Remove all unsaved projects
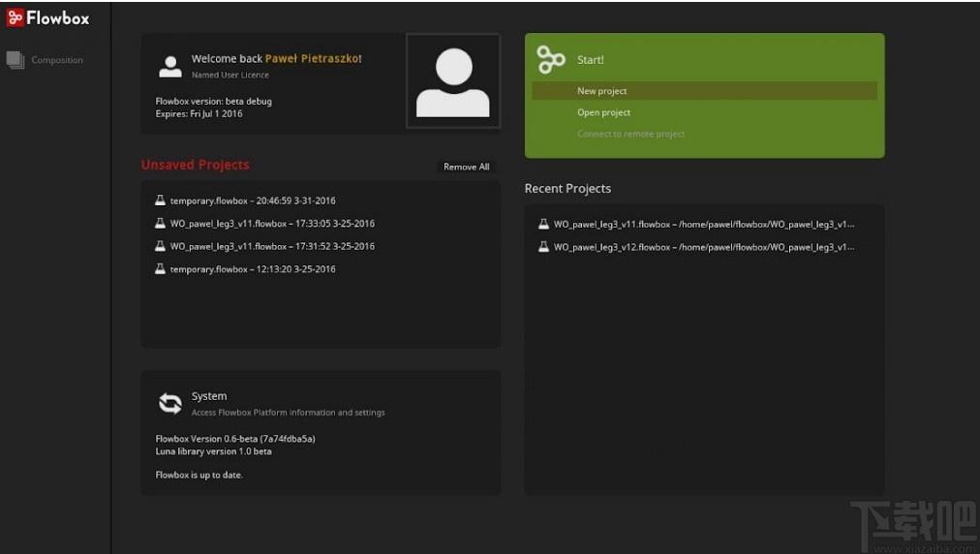This screenshot has width=980, height=554. tap(466, 167)
